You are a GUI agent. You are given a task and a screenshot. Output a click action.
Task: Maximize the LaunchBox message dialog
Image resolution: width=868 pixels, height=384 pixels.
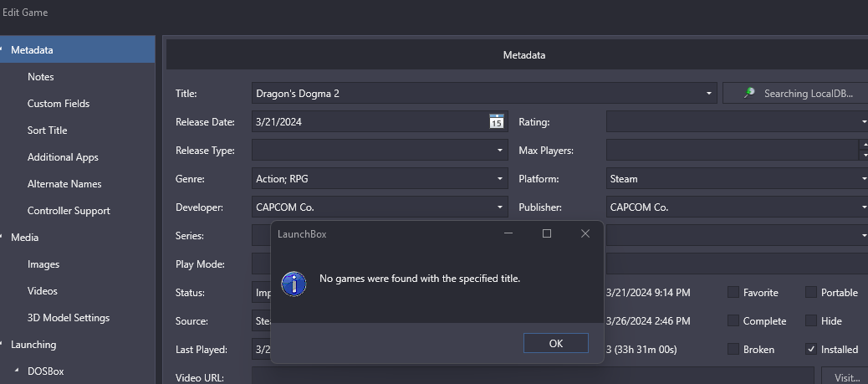coord(547,234)
